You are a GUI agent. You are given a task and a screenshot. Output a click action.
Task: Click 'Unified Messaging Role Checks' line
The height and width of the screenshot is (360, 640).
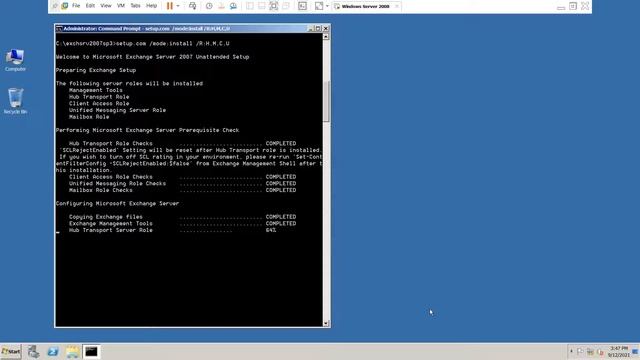(x=182, y=184)
